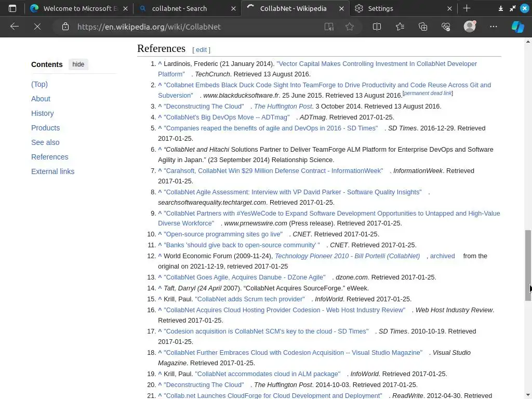Open the Copilot sidebar icon
Viewport: 532px width, 399px height.
point(518,26)
